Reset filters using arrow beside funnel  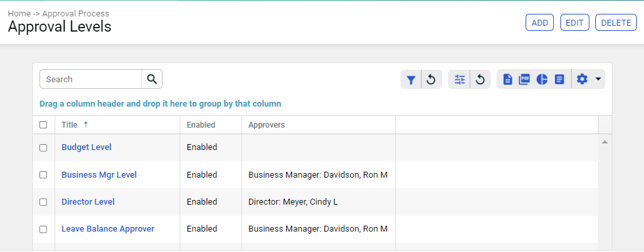(430, 80)
